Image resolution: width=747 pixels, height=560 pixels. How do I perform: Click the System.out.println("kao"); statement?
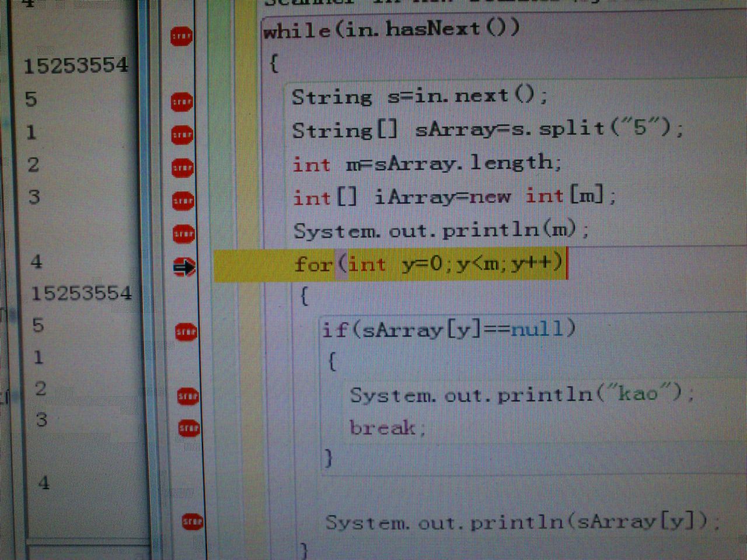[522, 395]
